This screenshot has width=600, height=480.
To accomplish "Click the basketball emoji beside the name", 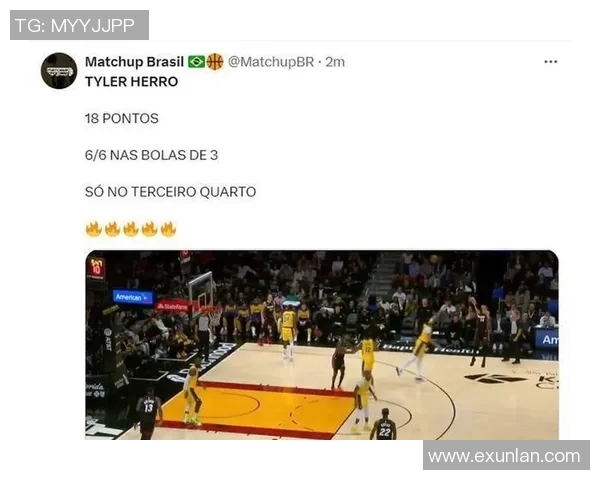I will click(215, 62).
